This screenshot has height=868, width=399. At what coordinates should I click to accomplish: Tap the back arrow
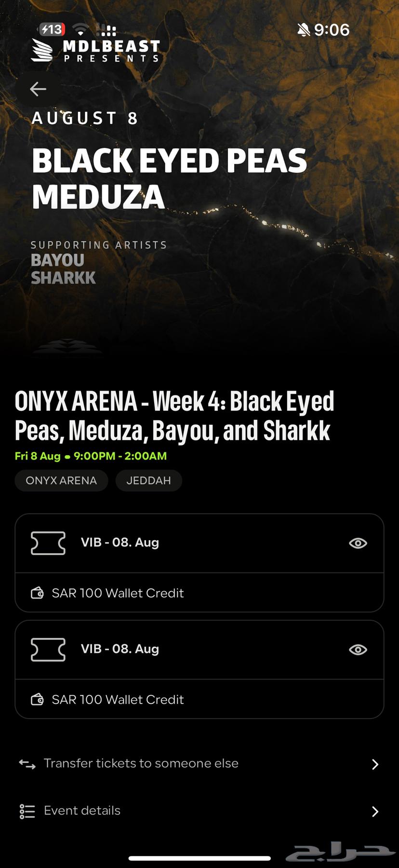coord(38,89)
